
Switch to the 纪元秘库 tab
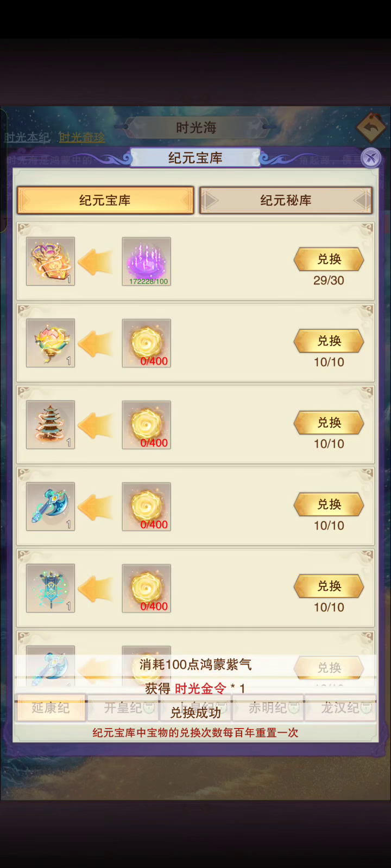(x=286, y=201)
